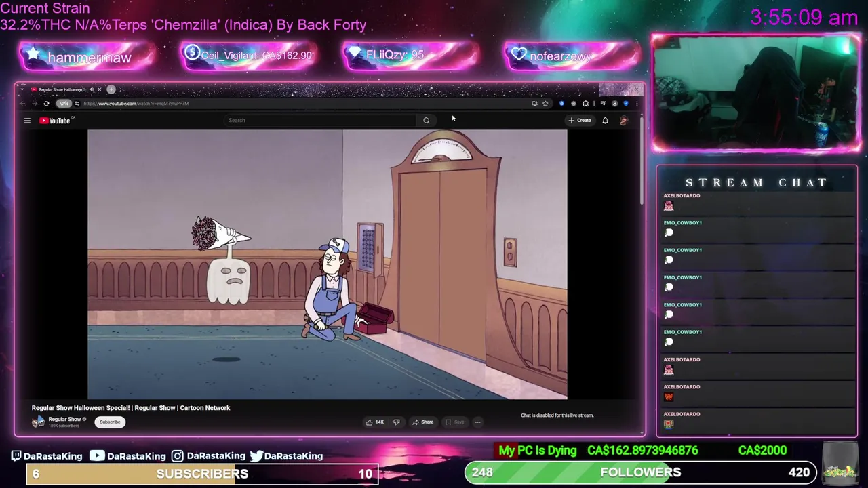This screenshot has width=868, height=488.
Task: Click 'Chat is disabled for this live stream' text
Action: pyautogui.click(x=557, y=415)
